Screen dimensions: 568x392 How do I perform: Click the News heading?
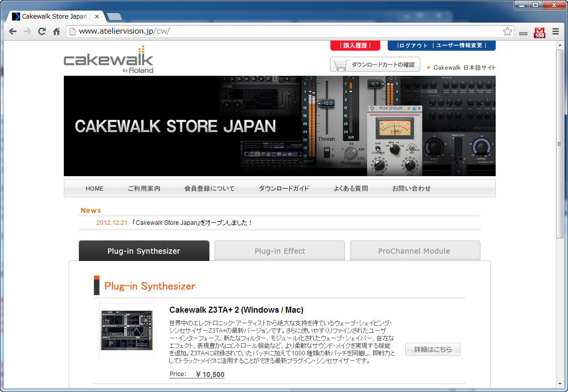(90, 210)
